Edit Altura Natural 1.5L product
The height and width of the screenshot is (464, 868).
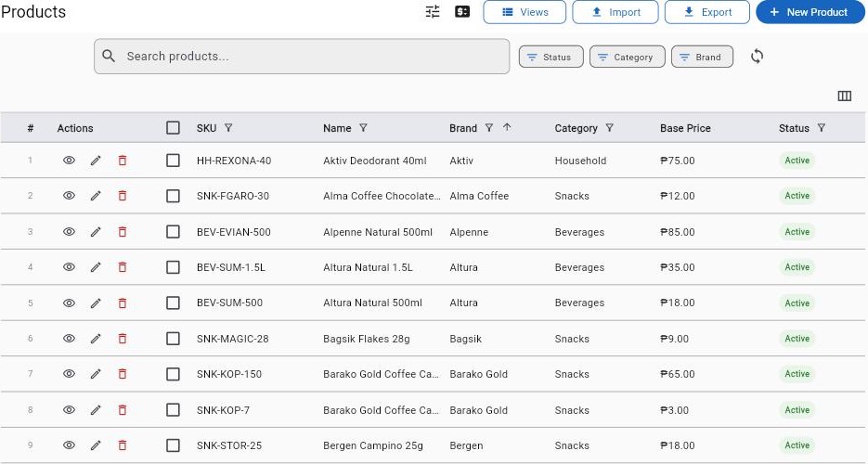[x=96, y=267]
